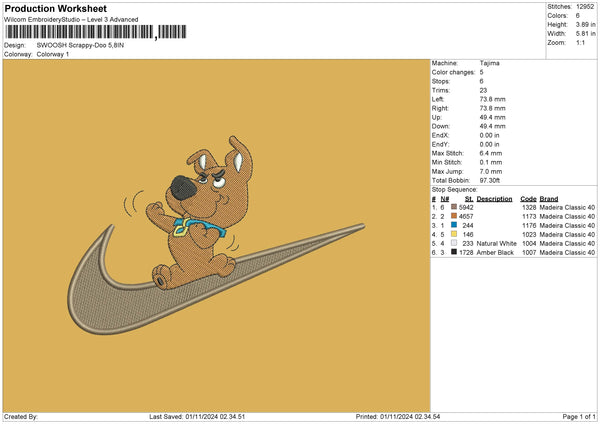Click the Color changes value 5
600x424 pixels.
[x=481, y=72]
